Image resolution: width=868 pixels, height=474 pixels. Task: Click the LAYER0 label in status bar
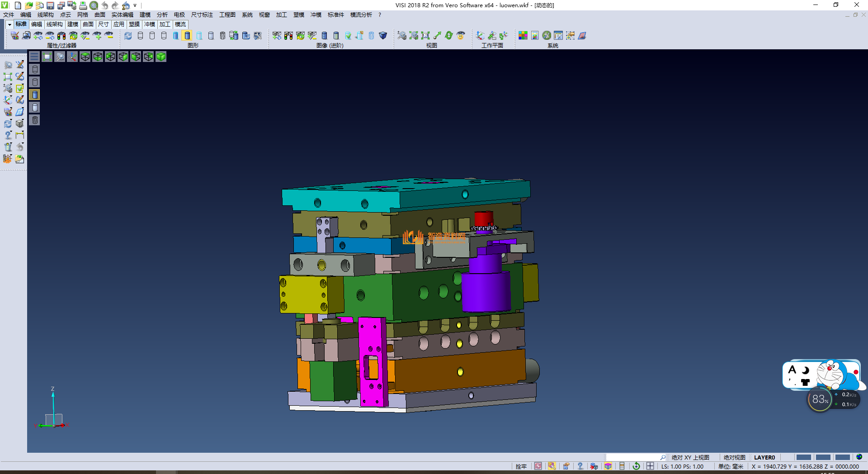[764, 457]
